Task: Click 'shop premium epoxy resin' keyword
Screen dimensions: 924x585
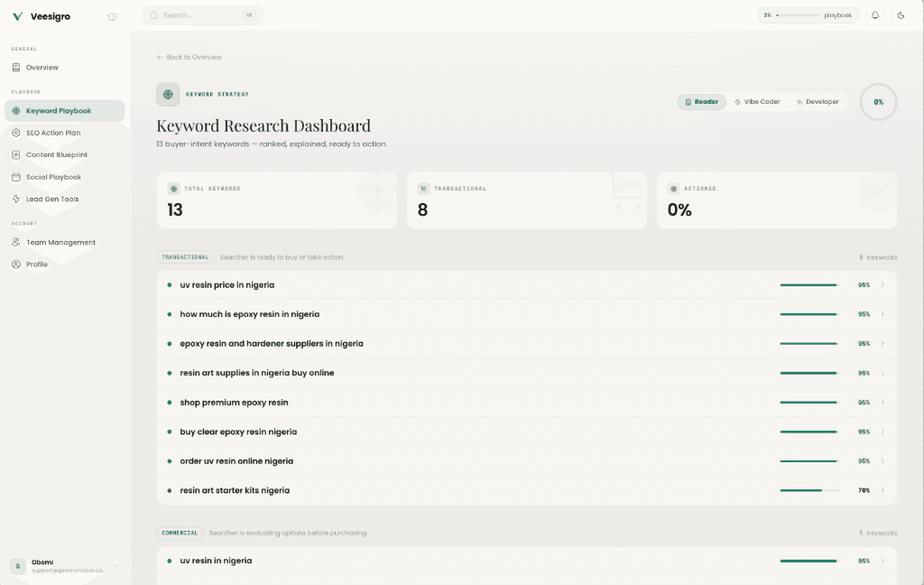Action: (x=234, y=403)
